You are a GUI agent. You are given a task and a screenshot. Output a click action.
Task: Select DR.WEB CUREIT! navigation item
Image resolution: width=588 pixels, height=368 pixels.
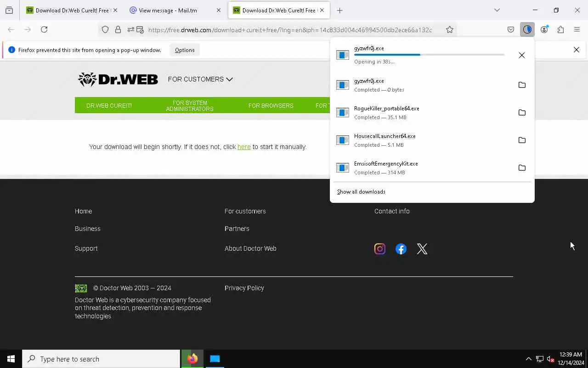109,105
